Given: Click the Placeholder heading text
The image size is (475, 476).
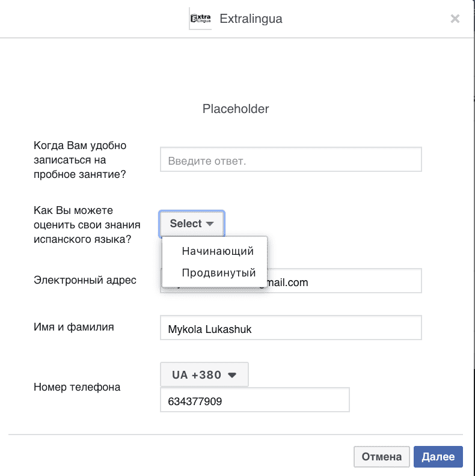Looking at the screenshot, I should tap(236, 109).
